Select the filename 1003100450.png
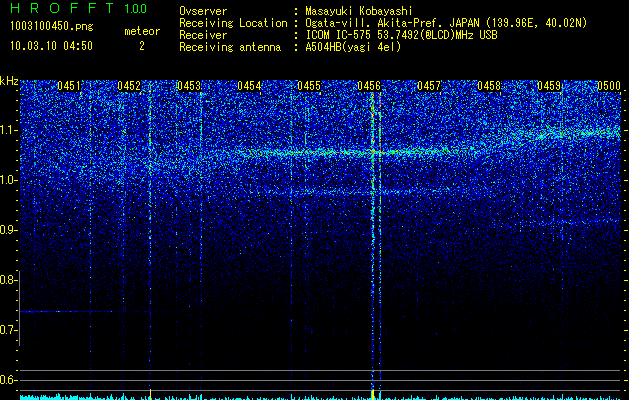This screenshot has width=629, height=400. coord(52,27)
